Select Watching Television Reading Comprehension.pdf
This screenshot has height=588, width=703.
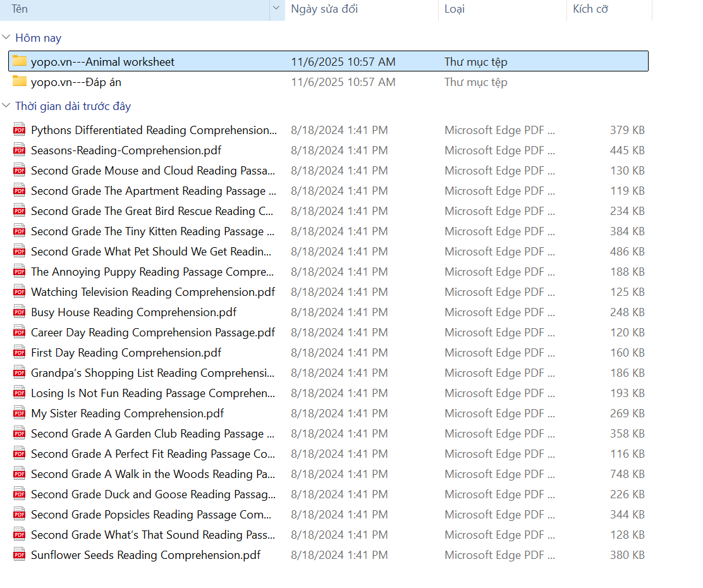point(153,292)
